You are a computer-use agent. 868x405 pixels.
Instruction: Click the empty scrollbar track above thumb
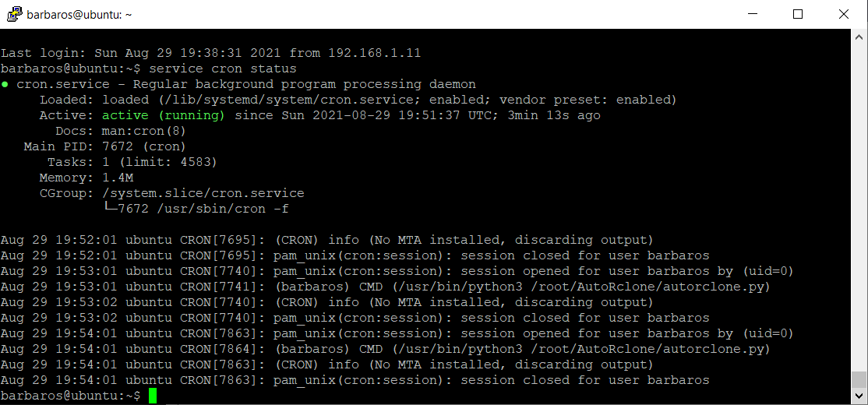pos(859,207)
